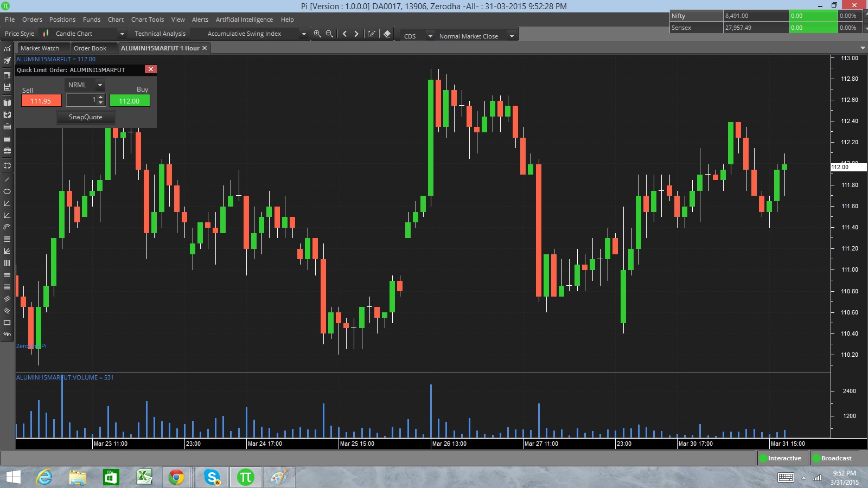Move the chart forward with the right arrow
This screenshot has width=868, height=488.
[x=356, y=34]
